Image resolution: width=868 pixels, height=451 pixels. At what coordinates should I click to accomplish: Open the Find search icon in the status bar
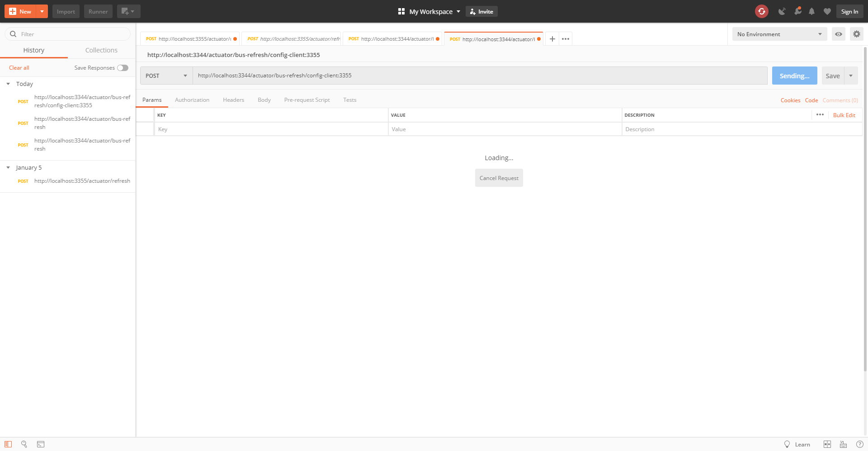24,444
